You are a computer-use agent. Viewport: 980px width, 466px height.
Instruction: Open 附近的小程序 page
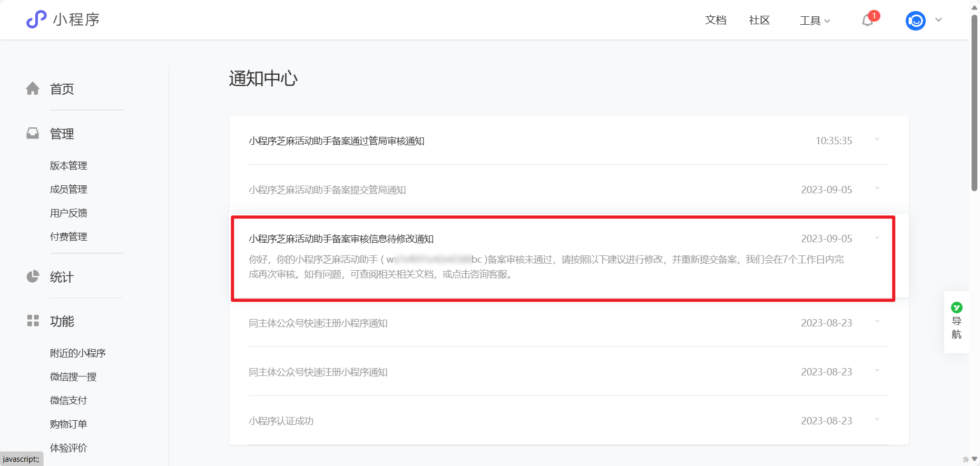(77, 353)
